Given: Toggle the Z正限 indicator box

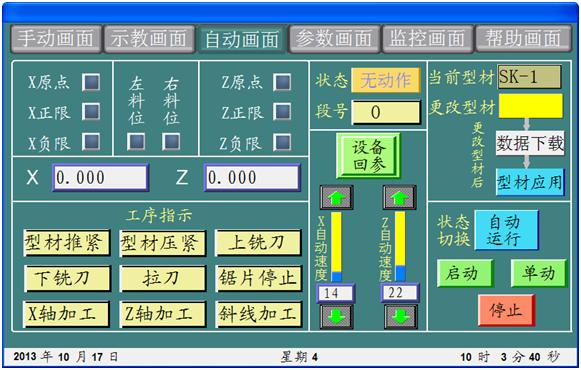Looking at the screenshot, I should pyautogui.click(x=282, y=111).
